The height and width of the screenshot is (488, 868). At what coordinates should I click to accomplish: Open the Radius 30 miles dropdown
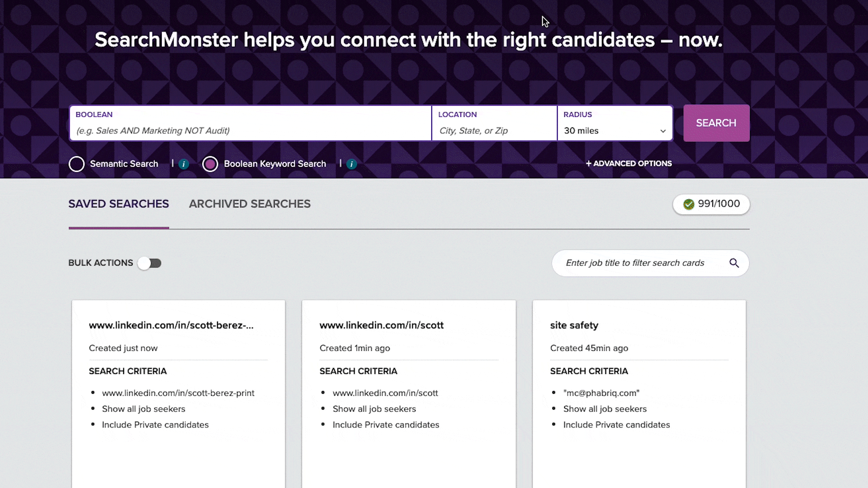[x=615, y=123]
